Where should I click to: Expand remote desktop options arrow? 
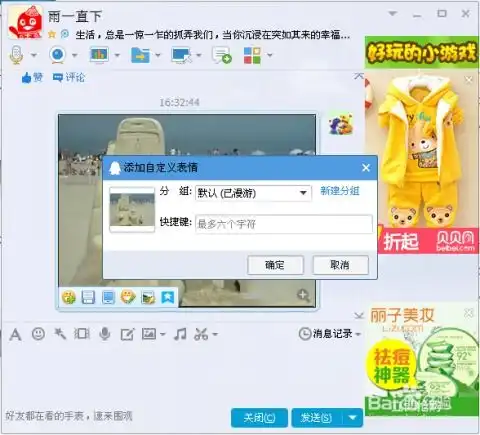(199, 55)
